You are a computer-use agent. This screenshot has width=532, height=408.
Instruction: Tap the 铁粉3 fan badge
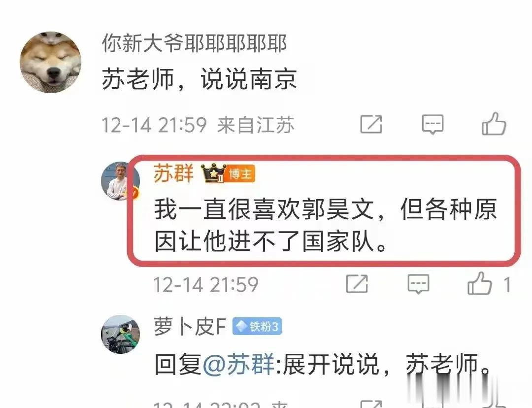coord(257,327)
